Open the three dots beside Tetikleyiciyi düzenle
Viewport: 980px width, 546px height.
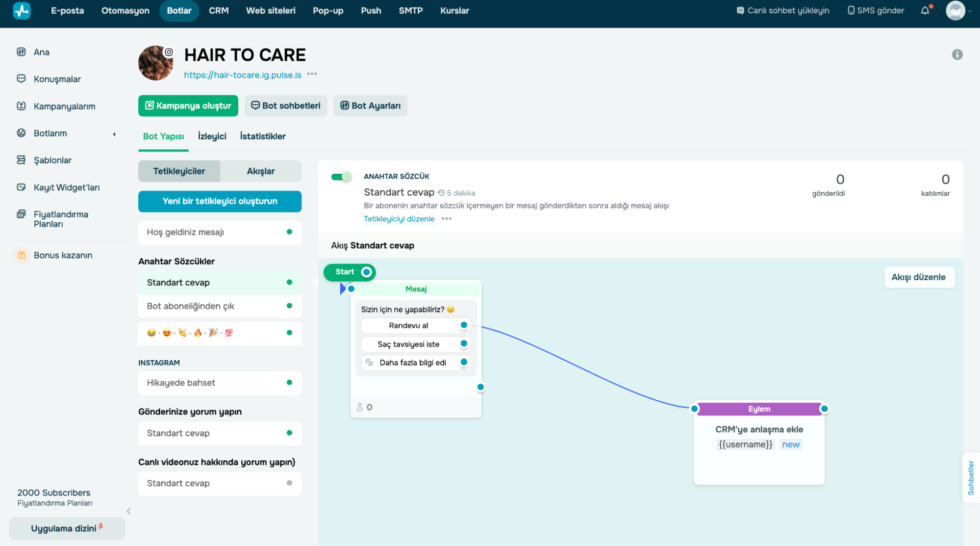click(x=446, y=219)
